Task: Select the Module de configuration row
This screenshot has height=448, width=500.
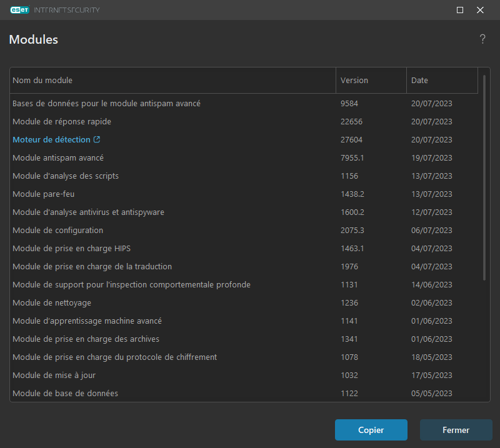Action: (244, 230)
